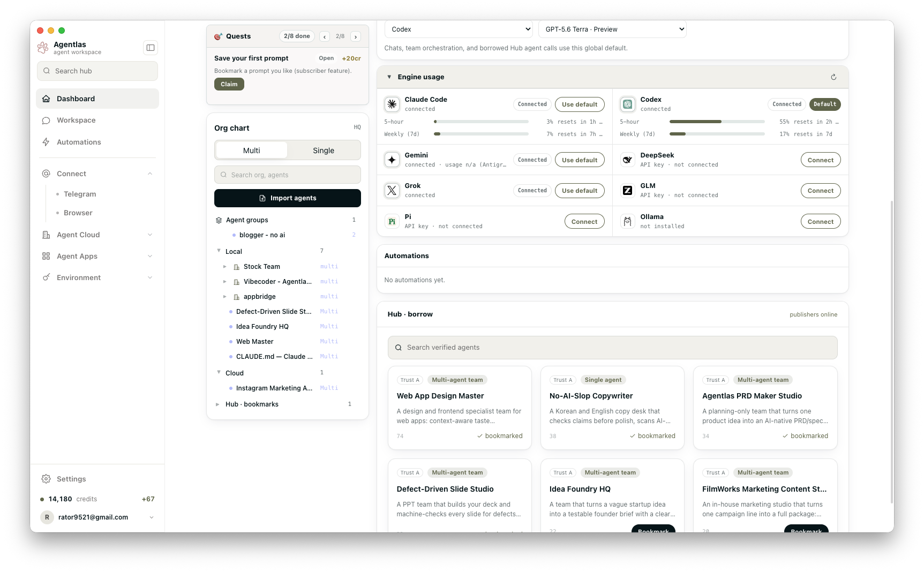Focus the Search org, agents field
The image size is (924, 572).
[288, 175]
